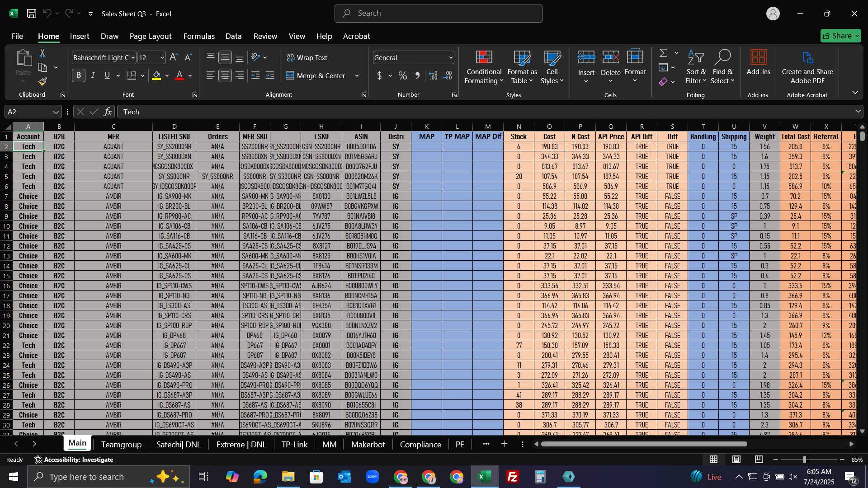Image resolution: width=868 pixels, height=488 pixels.
Task: Switch to Normal view in status bar
Action: point(713,460)
